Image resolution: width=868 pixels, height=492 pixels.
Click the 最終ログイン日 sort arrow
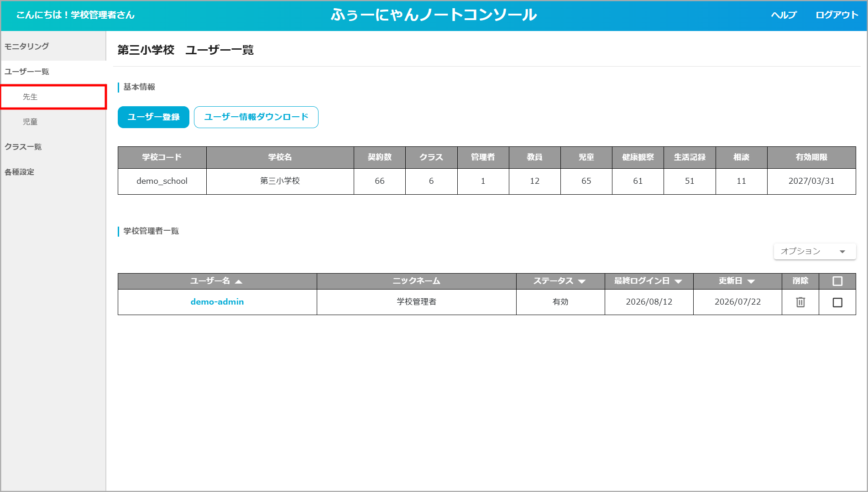click(x=678, y=281)
